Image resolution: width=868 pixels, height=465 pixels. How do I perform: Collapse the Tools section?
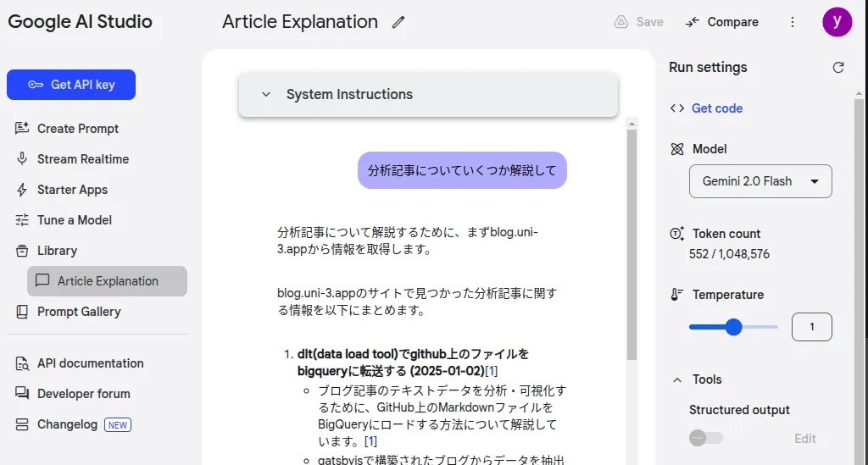(677, 379)
